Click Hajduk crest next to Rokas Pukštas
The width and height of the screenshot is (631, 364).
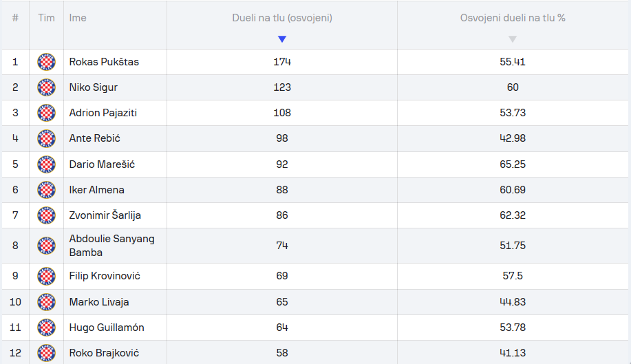(46, 62)
